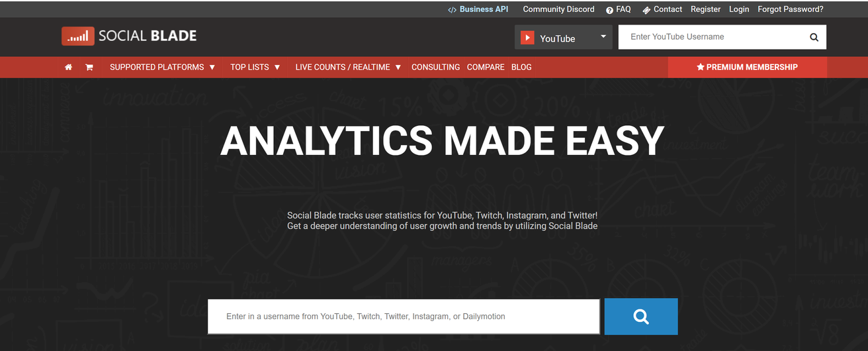Image resolution: width=868 pixels, height=351 pixels.
Task: Click the Premium Membership button
Action: (x=747, y=67)
